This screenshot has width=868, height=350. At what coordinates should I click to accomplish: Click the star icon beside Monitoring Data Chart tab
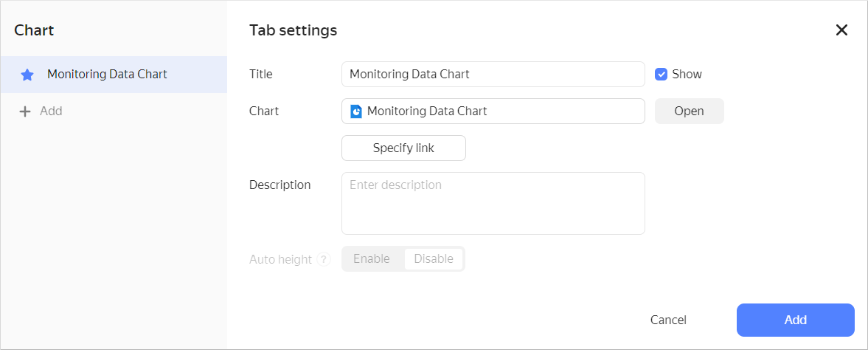click(x=27, y=75)
